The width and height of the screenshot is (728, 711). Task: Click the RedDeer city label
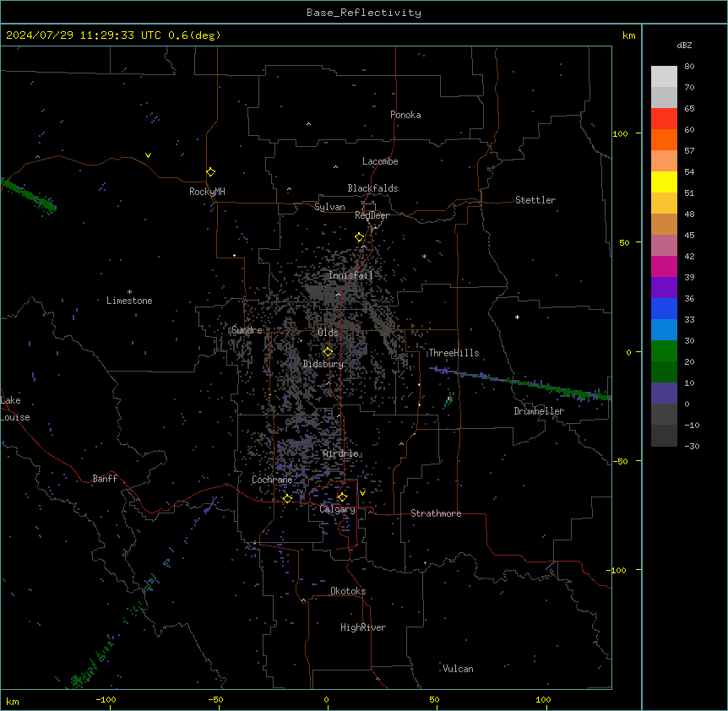372,215
